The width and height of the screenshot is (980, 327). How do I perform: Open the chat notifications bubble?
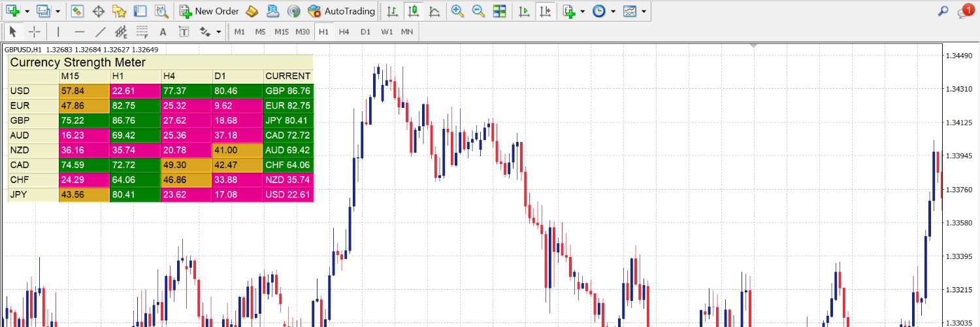point(965,10)
